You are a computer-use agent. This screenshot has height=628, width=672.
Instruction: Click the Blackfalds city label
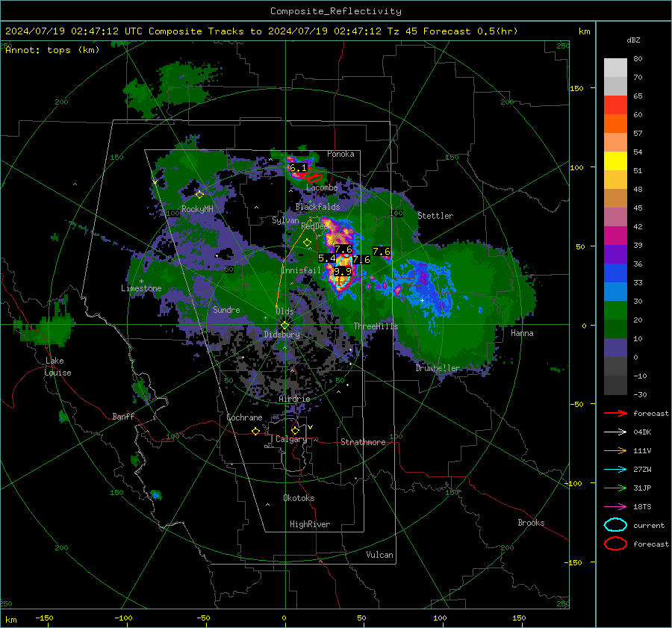[x=317, y=207]
